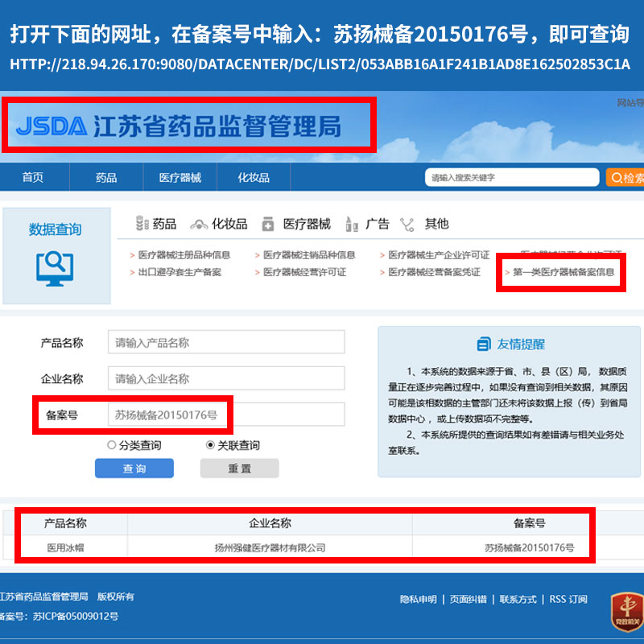The height and width of the screenshot is (644, 644).
Task: Open 出口避孕套生产备案 link
Action: tap(180, 272)
